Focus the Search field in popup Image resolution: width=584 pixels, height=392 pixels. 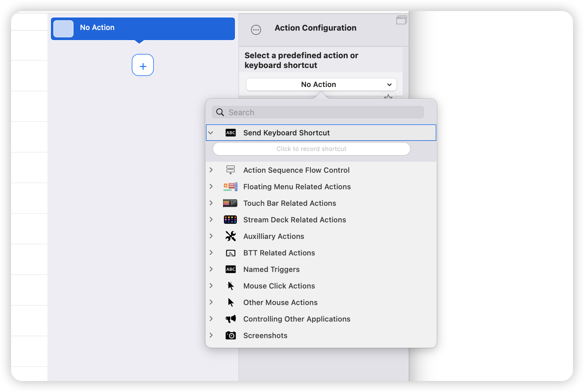tap(322, 112)
